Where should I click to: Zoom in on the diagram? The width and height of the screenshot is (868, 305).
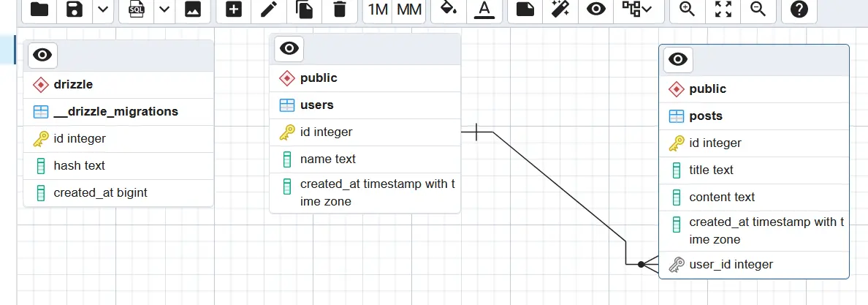[x=688, y=10]
